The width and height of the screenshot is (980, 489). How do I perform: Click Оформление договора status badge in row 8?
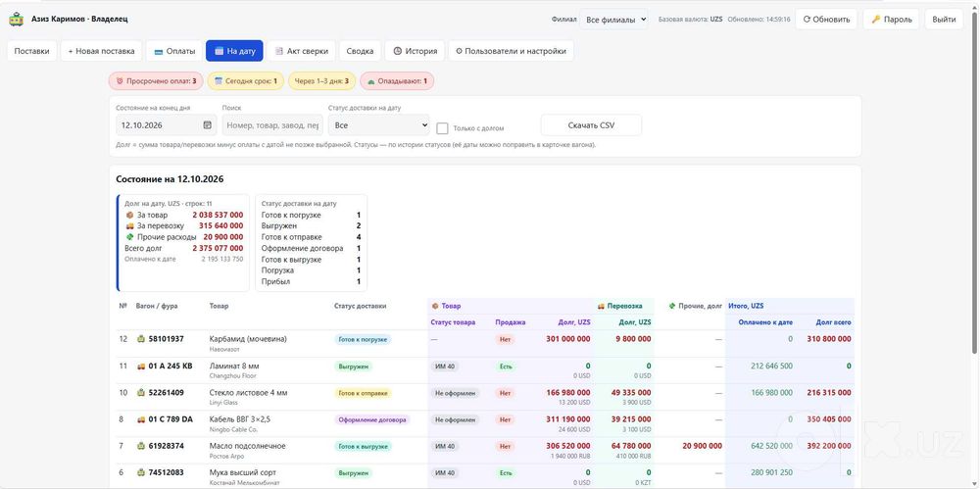(x=372, y=419)
